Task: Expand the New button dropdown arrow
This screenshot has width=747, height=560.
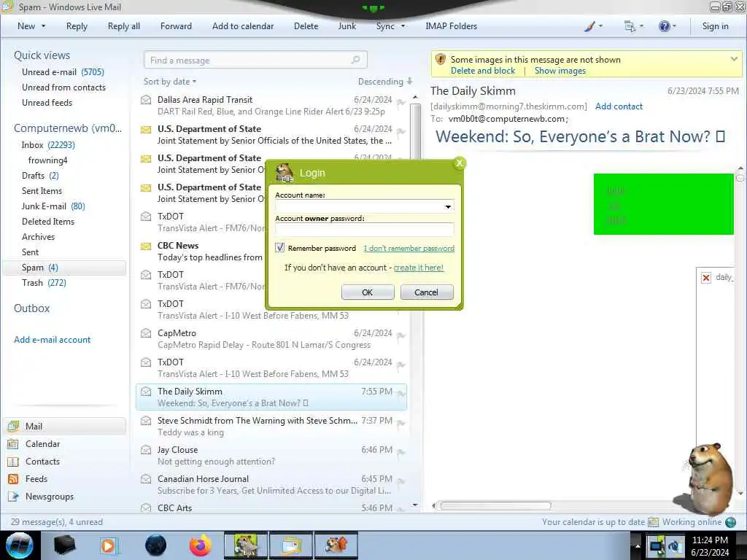Action: [43, 26]
